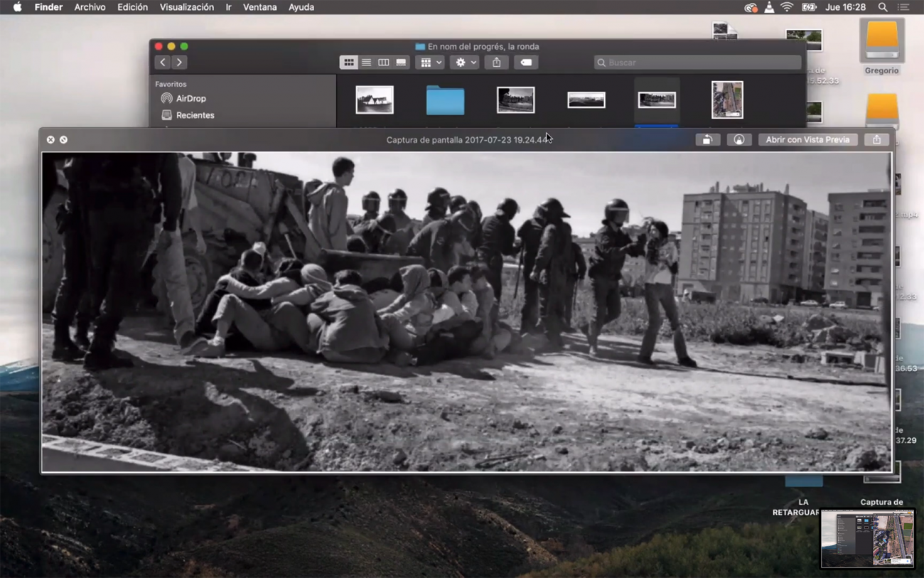Screen dimensions: 924x578
Task: Open the Finder action gear menu
Action: point(465,63)
